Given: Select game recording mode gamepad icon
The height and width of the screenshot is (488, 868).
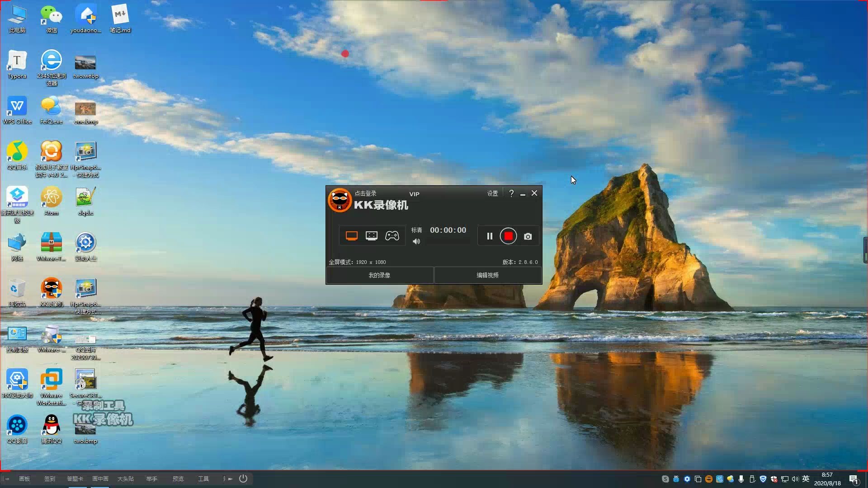Looking at the screenshot, I should (x=392, y=236).
